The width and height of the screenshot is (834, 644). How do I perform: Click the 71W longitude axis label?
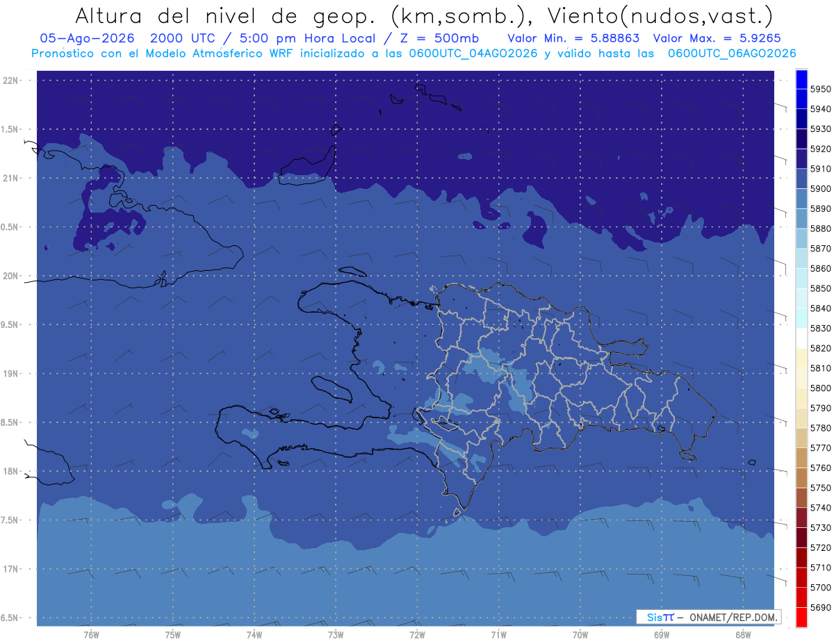pyautogui.click(x=498, y=634)
